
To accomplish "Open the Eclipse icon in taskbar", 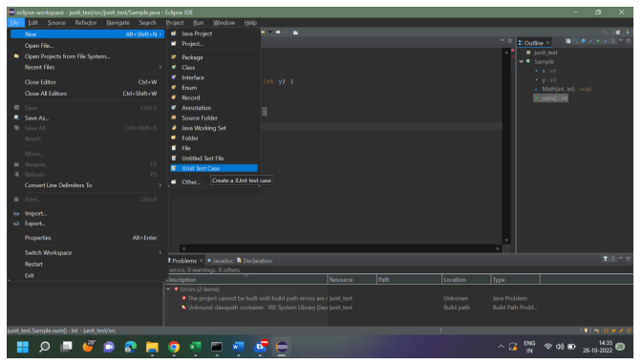I will point(281,347).
